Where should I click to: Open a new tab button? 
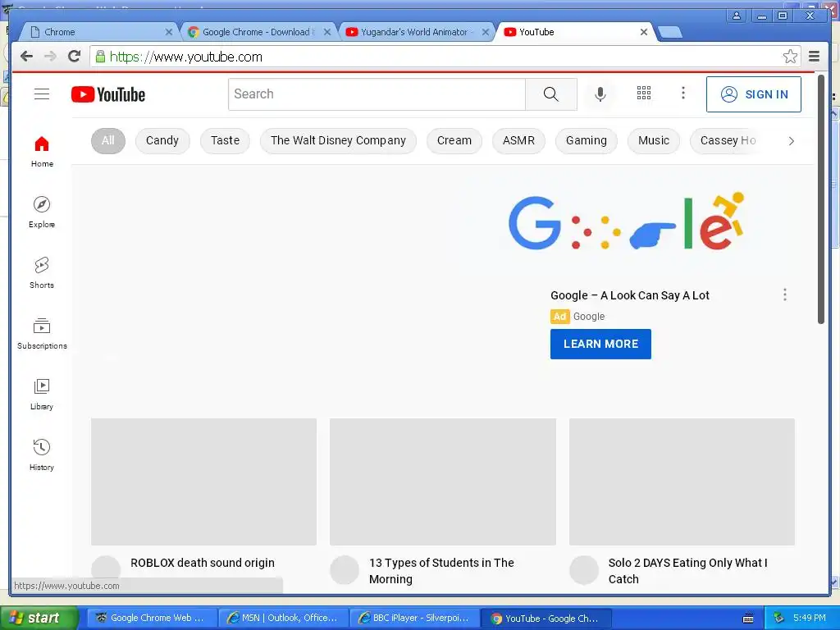point(669,33)
